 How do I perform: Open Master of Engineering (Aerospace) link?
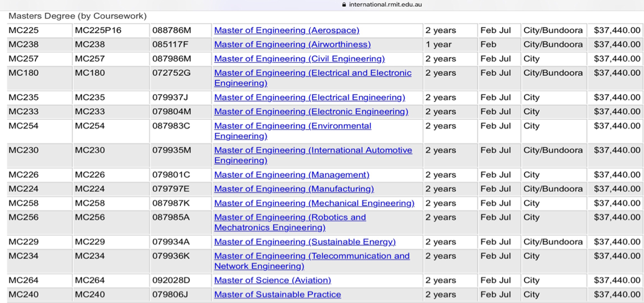(x=287, y=30)
